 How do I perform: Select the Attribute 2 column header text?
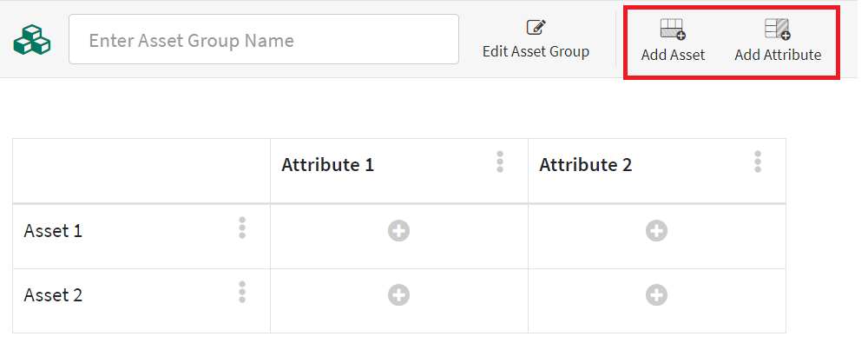tap(585, 165)
